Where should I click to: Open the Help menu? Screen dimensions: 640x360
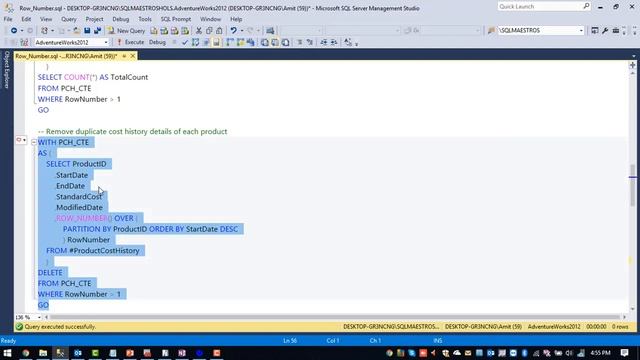pyautogui.click(x=236, y=19)
